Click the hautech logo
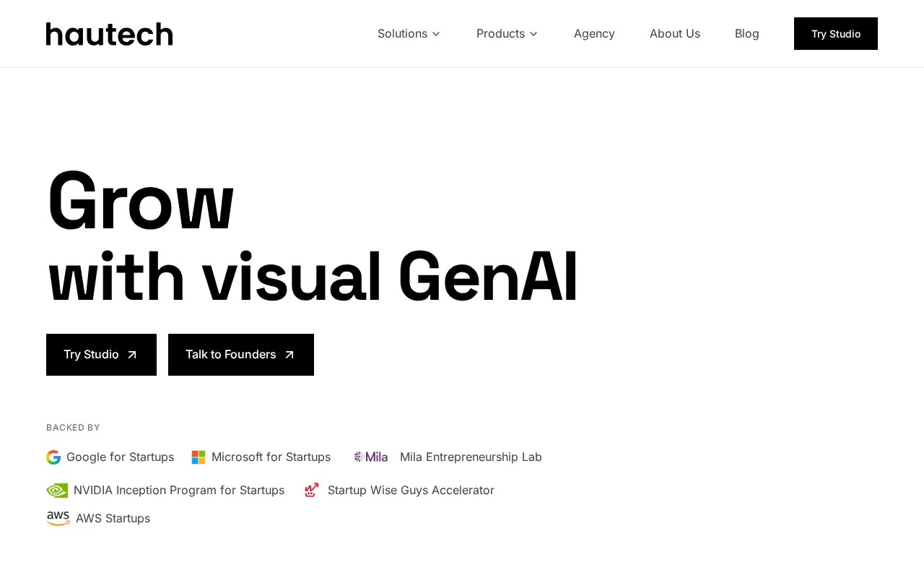Image resolution: width=924 pixels, height=578 pixels. [x=109, y=34]
